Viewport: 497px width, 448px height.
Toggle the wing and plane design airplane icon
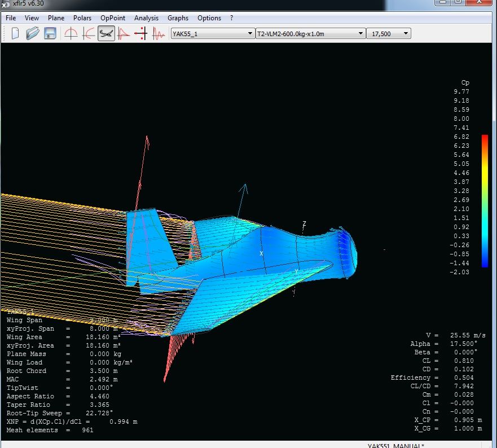(x=106, y=34)
